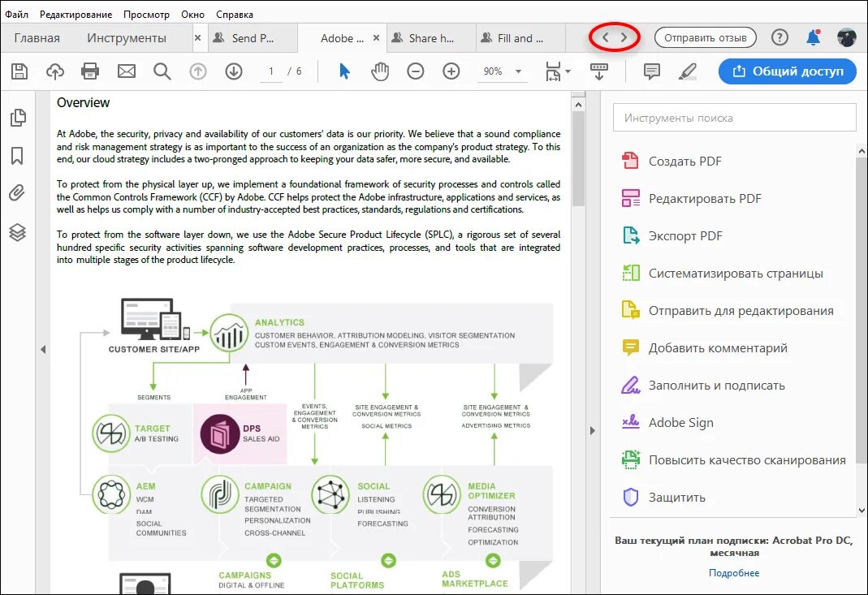Switch to the Send P... document tab
Image resolution: width=868 pixels, height=595 pixels.
point(253,37)
